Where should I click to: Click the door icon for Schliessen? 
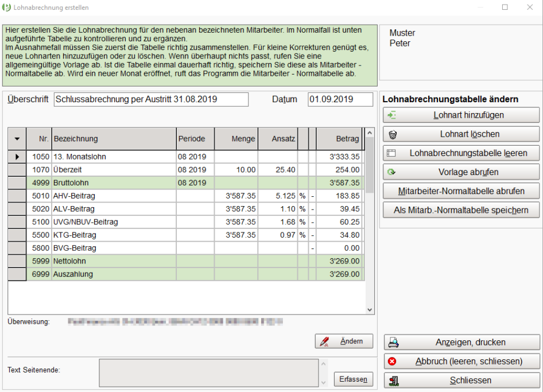pyautogui.click(x=394, y=381)
